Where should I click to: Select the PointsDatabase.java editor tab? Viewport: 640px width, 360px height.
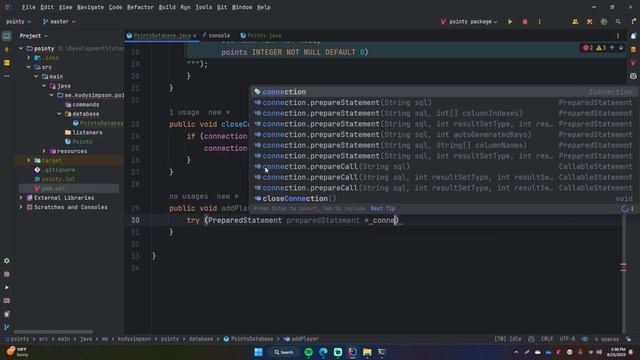(162, 36)
